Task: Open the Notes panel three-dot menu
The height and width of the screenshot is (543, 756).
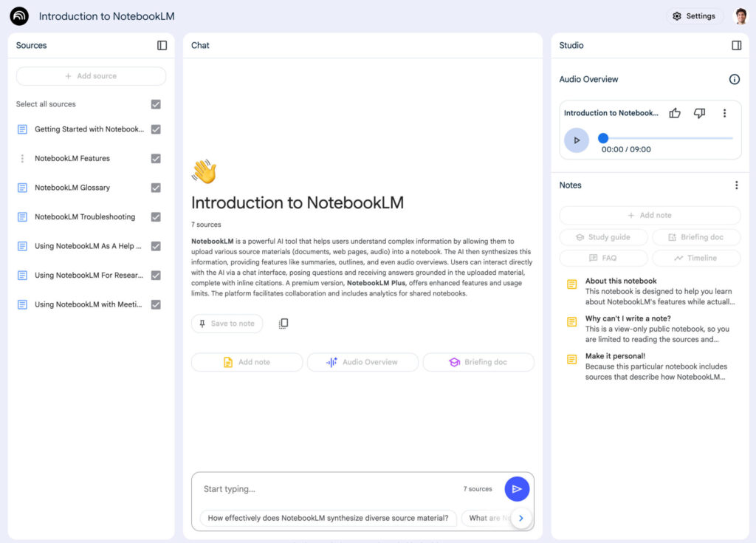Action: pyautogui.click(x=736, y=185)
